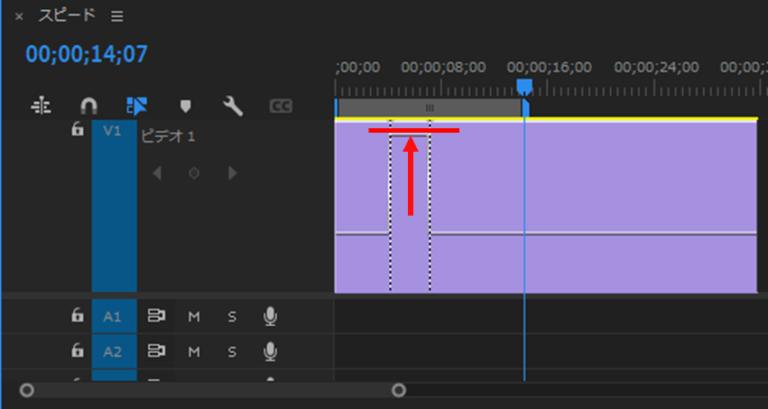Image resolution: width=768 pixels, height=409 pixels.
Task: Enable voice-over record on track A1
Action: pyautogui.click(x=269, y=317)
